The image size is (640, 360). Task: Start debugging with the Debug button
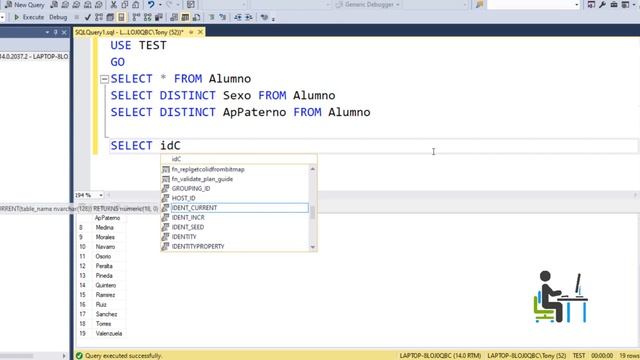coord(58,17)
